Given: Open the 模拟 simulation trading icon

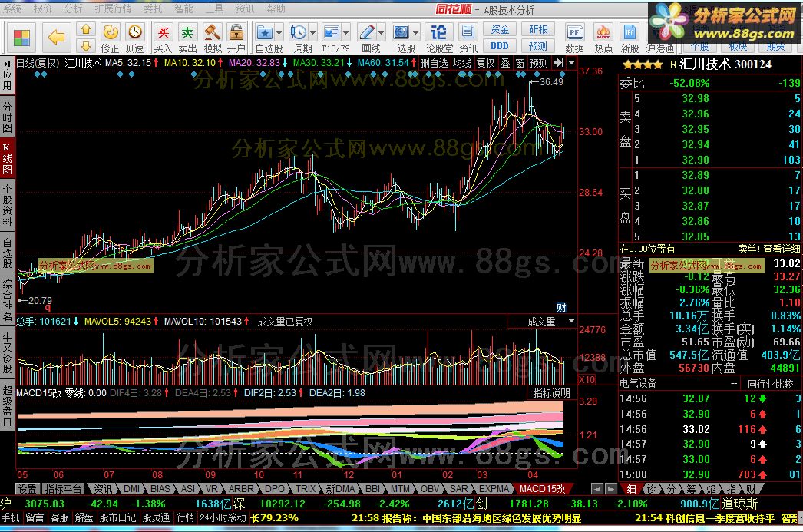Looking at the screenshot, I should (212, 33).
